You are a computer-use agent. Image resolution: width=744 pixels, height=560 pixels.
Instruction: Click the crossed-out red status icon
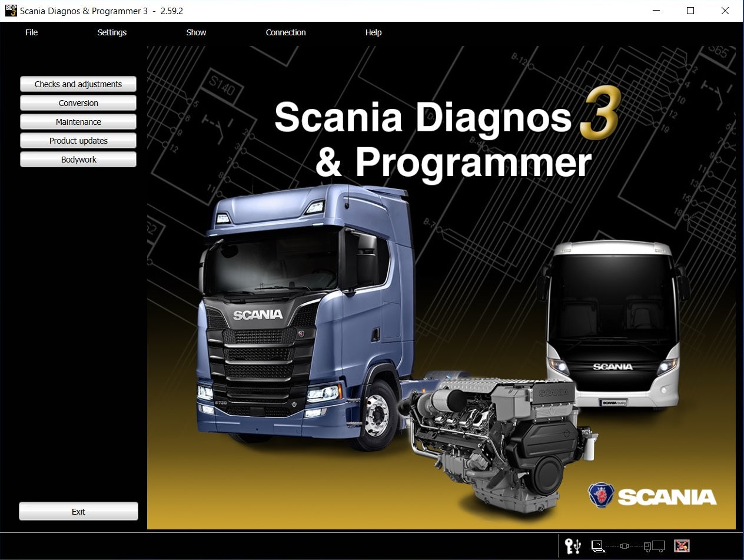[x=682, y=546]
